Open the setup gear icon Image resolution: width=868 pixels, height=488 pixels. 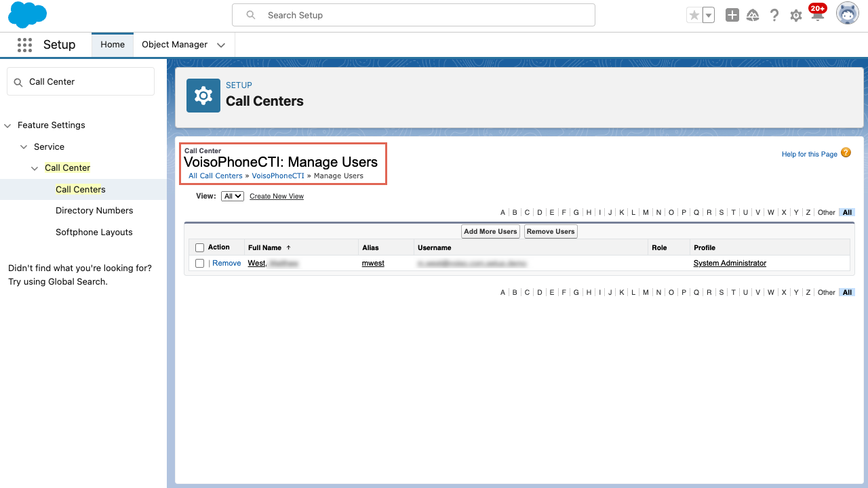pos(796,16)
